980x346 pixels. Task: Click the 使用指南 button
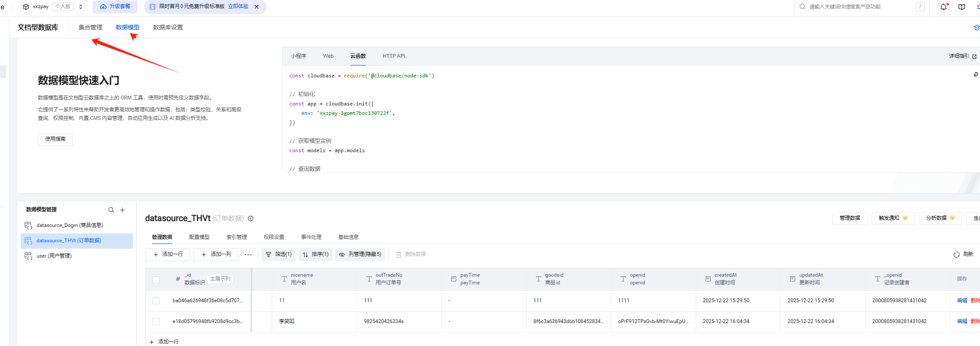tap(55, 139)
